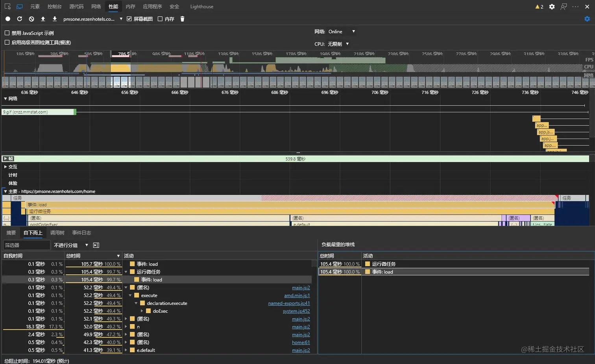The height and width of the screenshot is (364, 595).
Task: Select the 539.8 毫秒 frame bar
Action: click(x=295, y=159)
